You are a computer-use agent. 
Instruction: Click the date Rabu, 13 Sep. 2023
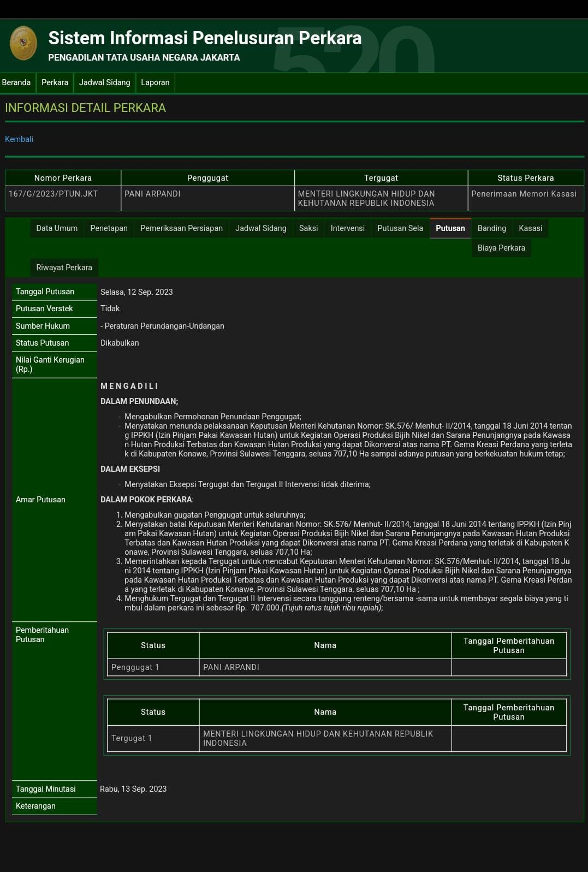click(133, 789)
